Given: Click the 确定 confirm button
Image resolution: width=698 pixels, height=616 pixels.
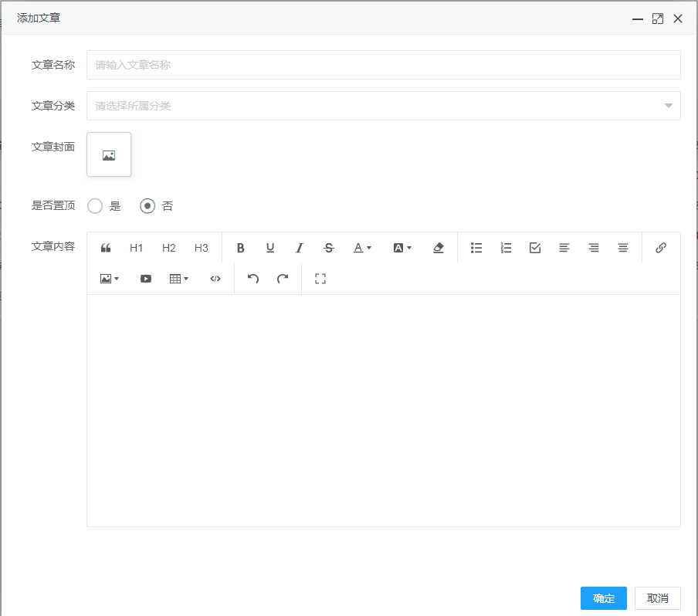Looking at the screenshot, I should (x=604, y=598).
